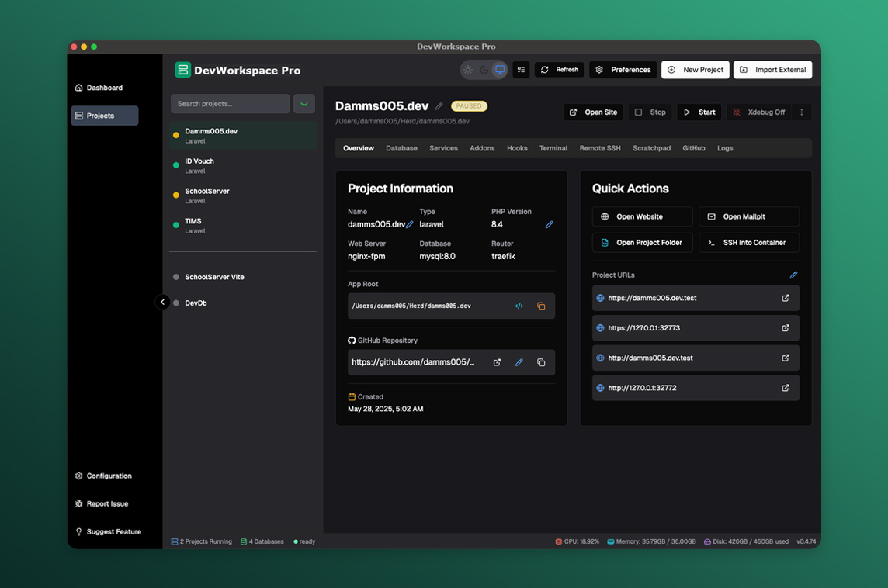This screenshot has height=588, width=888.
Task: Rename project via title pencil icon
Action: pos(439,106)
